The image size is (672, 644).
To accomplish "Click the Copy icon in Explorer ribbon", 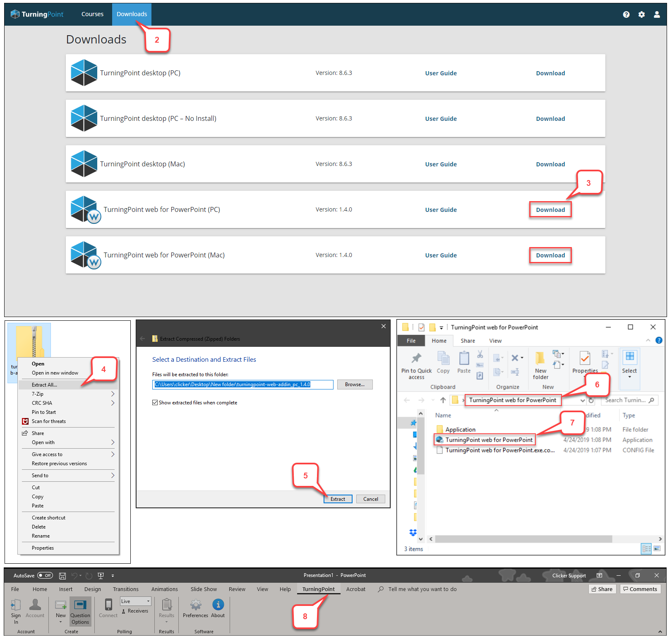I will (443, 358).
